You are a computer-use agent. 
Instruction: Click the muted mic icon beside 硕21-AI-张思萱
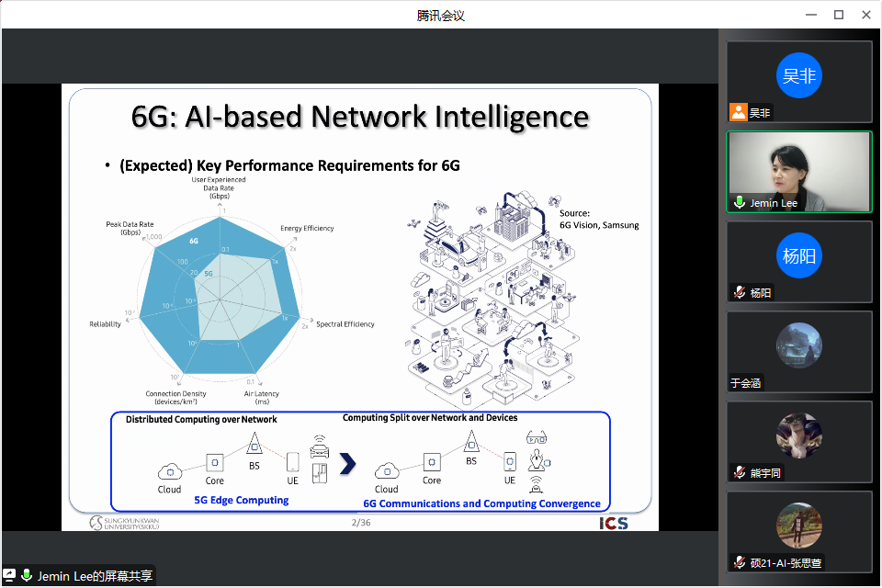[x=740, y=562]
